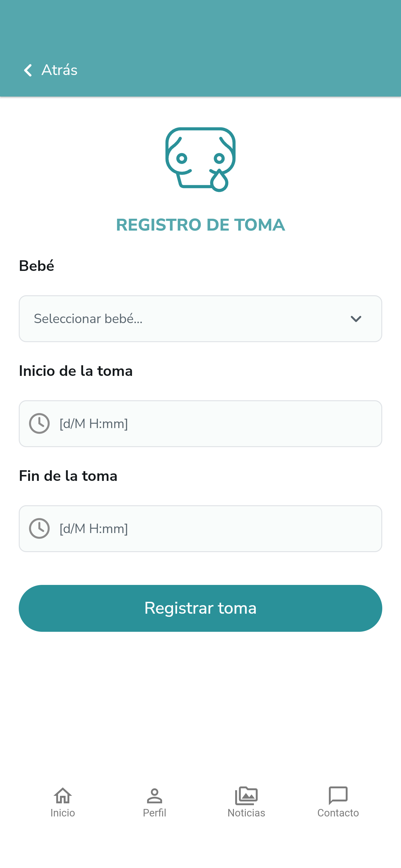
Task: Tap the Inicio home icon
Action: tap(63, 795)
